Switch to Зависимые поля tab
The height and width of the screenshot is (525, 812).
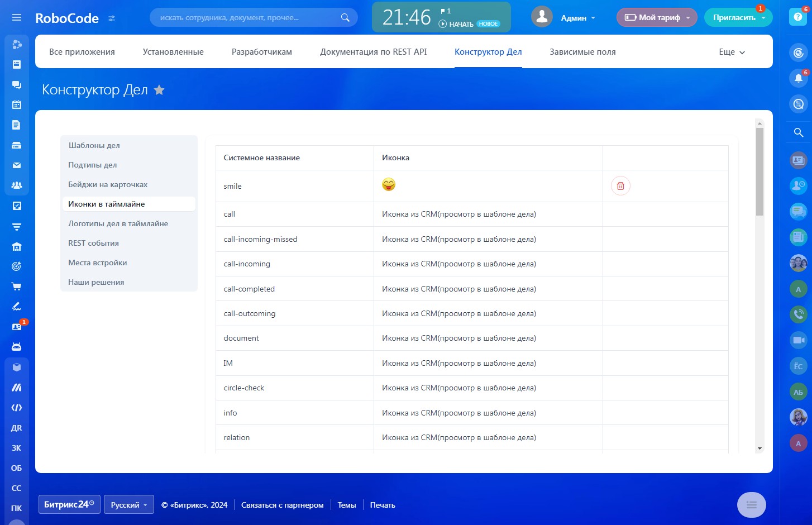click(x=582, y=52)
